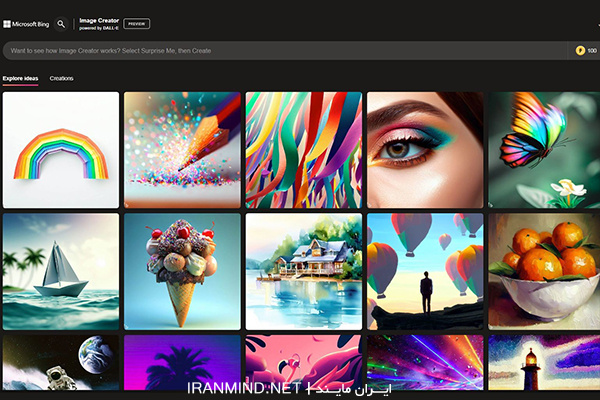Click the Microsoft Bing logo
This screenshot has width=600, height=400.
pos(26,24)
